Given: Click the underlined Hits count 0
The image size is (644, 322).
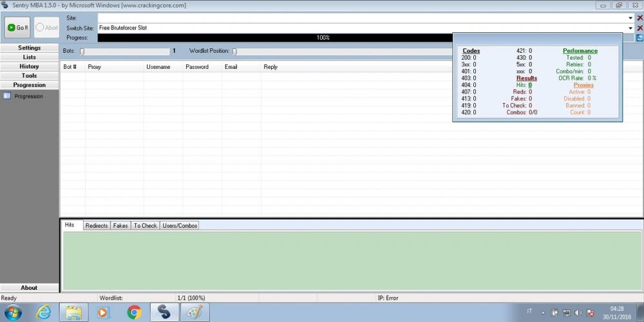Looking at the screenshot, I should coord(530,85).
